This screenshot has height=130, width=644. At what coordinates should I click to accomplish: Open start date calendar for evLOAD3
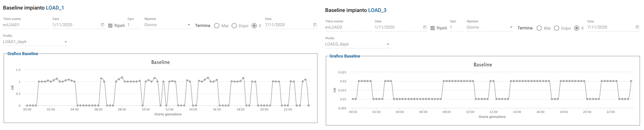[x=424, y=27]
